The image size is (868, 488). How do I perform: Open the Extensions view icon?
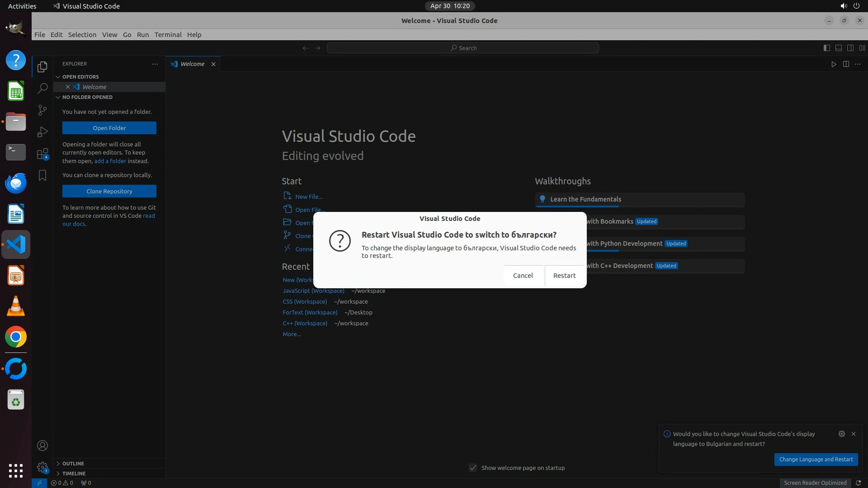coord(42,154)
